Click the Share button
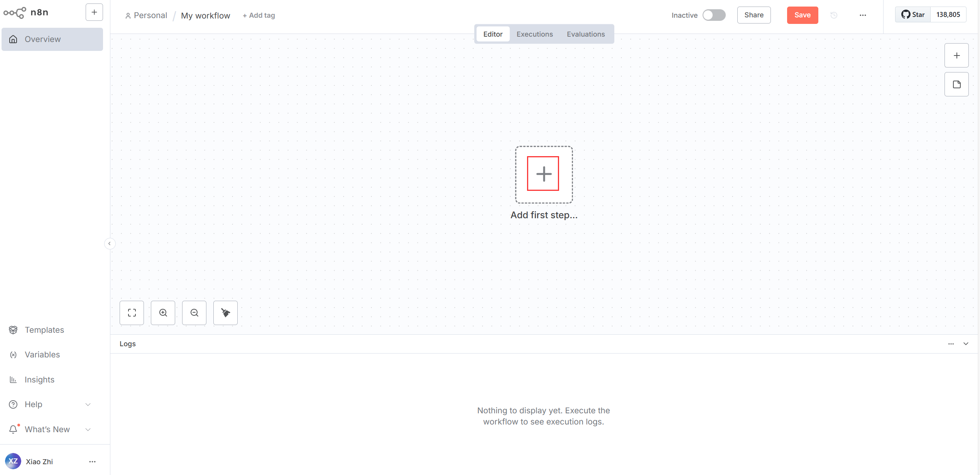Screen dimensions: 980x475 pyautogui.click(x=754, y=15)
